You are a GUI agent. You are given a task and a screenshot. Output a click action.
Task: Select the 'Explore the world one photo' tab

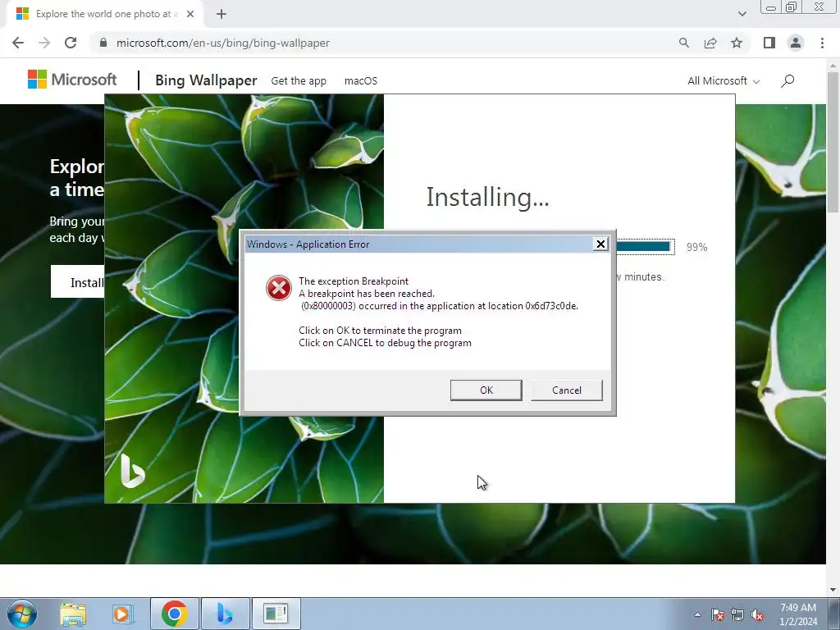[x=104, y=15]
